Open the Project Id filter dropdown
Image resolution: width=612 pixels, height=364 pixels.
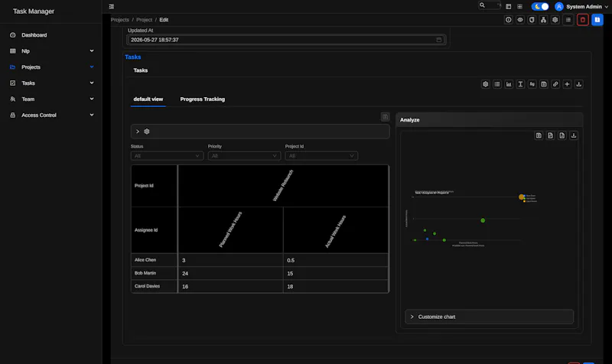321,156
